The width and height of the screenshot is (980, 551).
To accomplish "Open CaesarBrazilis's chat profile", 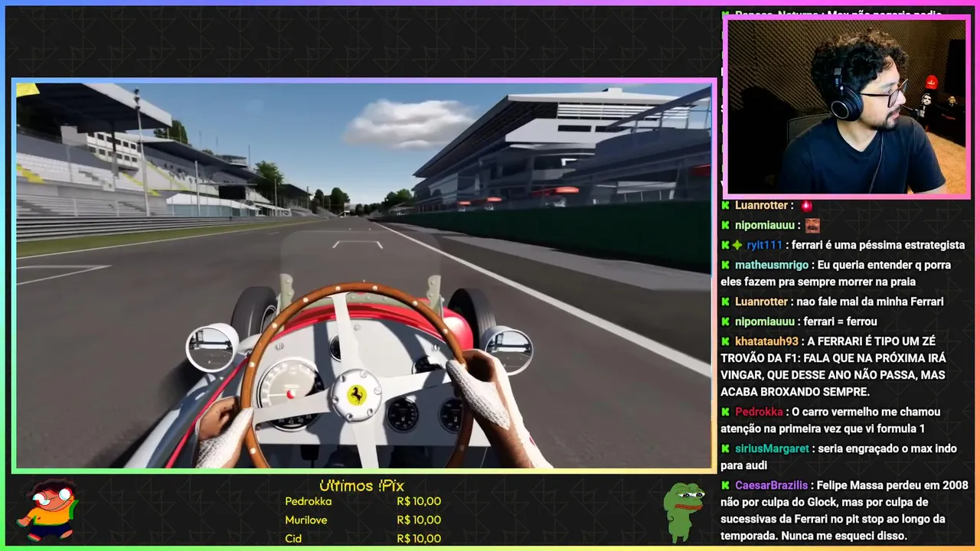I will (x=771, y=485).
